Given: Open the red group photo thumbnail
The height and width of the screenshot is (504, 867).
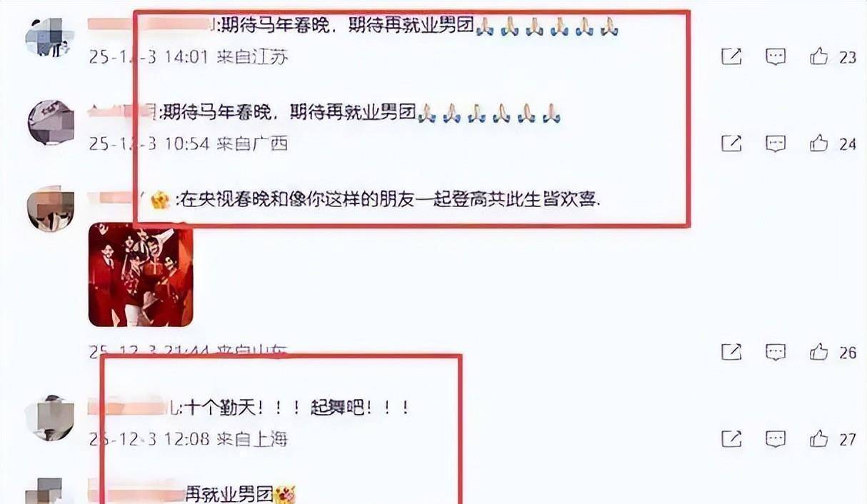Looking at the screenshot, I should [141, 275].
